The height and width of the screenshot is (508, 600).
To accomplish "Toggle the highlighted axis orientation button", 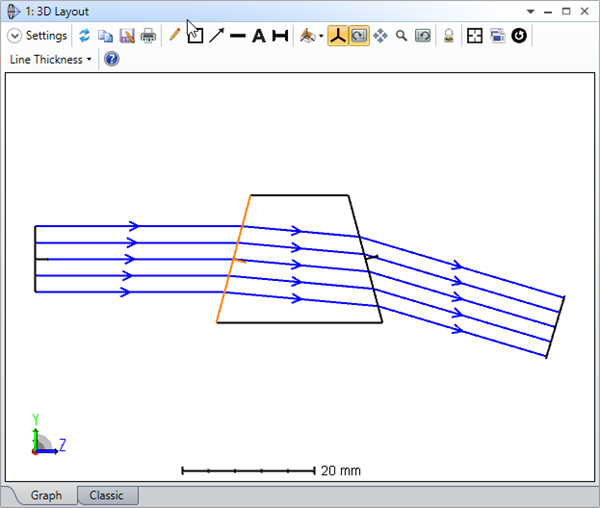I will [x=338, y=36].
